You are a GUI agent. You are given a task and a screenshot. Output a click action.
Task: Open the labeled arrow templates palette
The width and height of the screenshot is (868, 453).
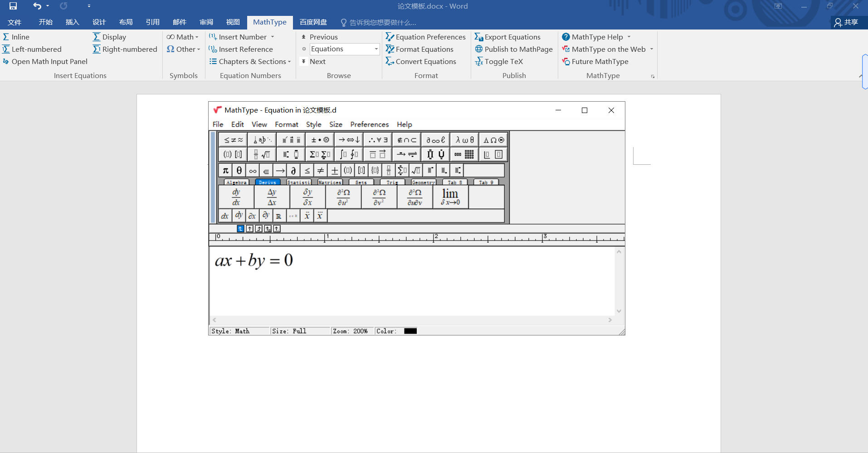click(406, 154)
